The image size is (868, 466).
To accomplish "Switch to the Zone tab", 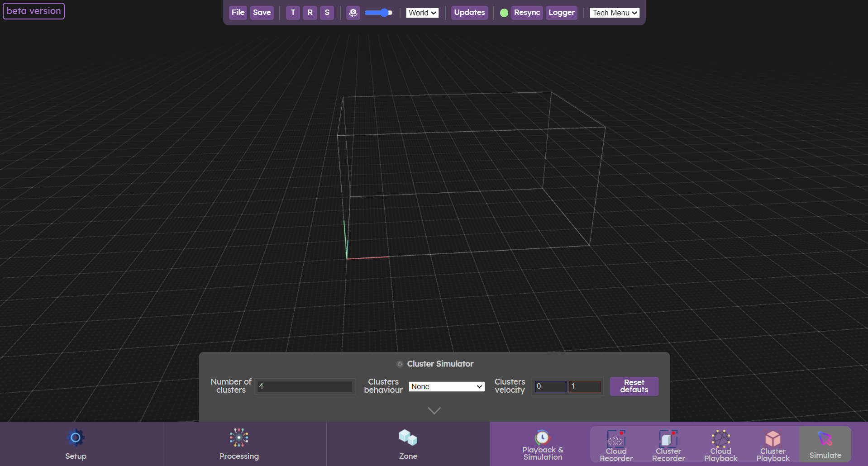I will 408,444.
